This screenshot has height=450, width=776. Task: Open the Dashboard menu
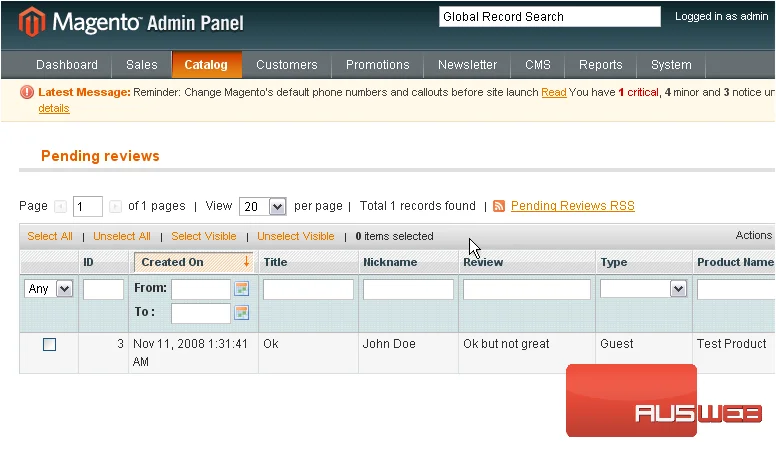tap(67, 65)
